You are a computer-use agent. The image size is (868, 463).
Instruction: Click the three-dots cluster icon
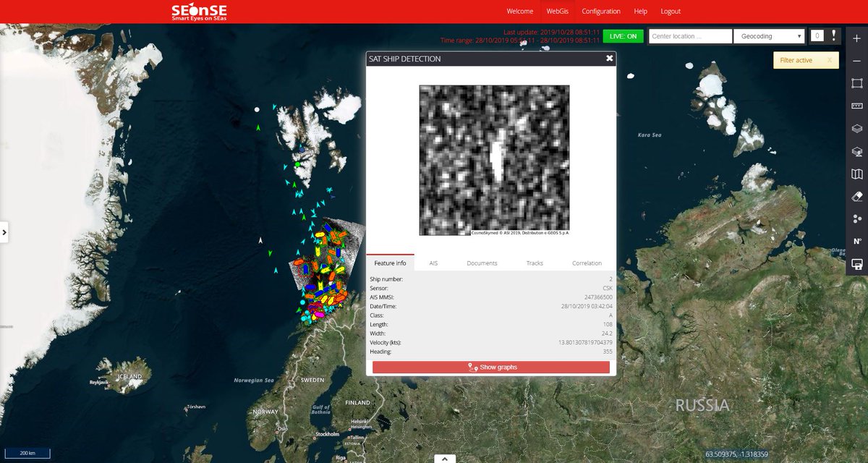(857, 218)
